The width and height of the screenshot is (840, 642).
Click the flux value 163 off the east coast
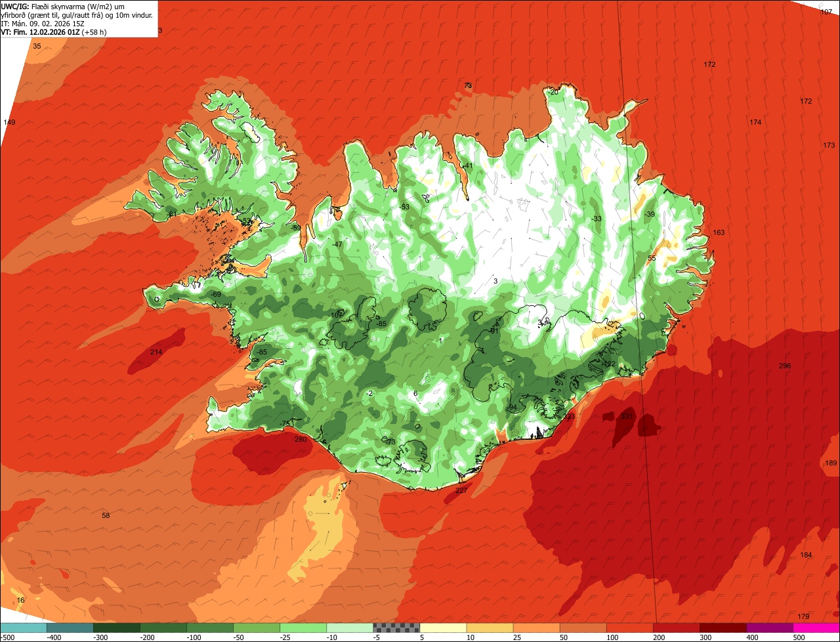719,232
